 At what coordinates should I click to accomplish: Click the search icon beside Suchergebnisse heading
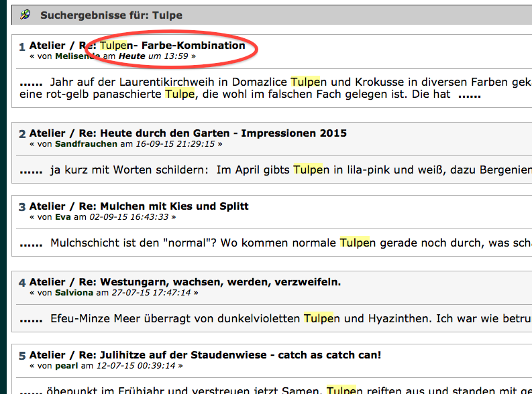(x=25, y=15)
